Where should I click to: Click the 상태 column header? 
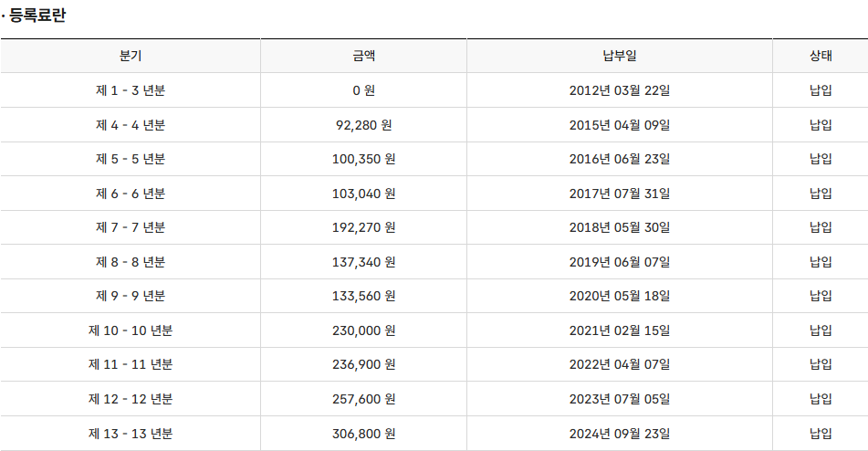click(x=821, y=56)
